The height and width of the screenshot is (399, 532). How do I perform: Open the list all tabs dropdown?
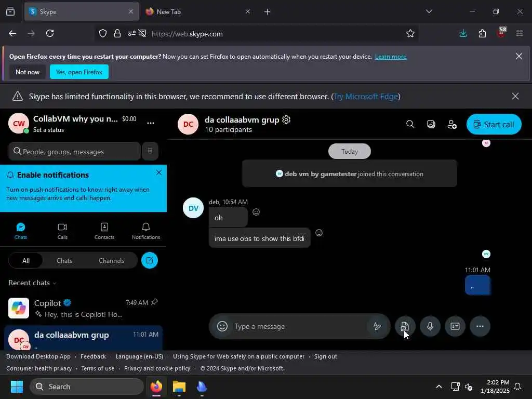(x=429, y=11)
